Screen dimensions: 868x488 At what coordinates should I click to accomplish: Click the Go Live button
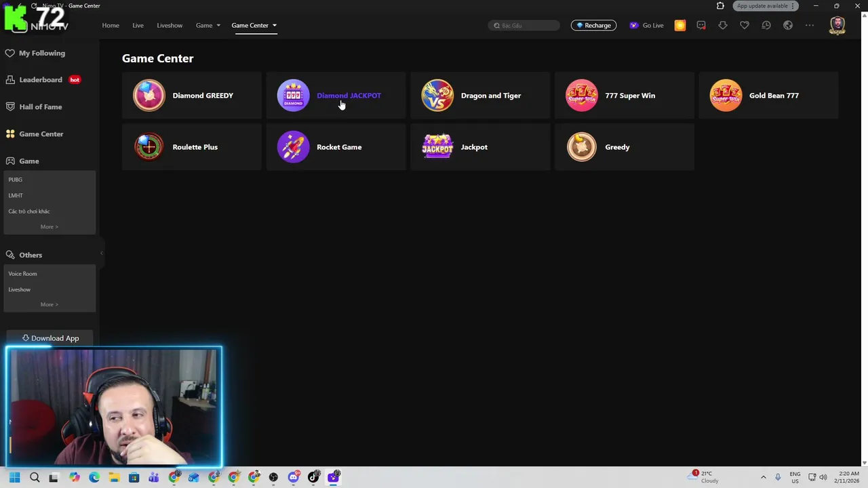646,25
